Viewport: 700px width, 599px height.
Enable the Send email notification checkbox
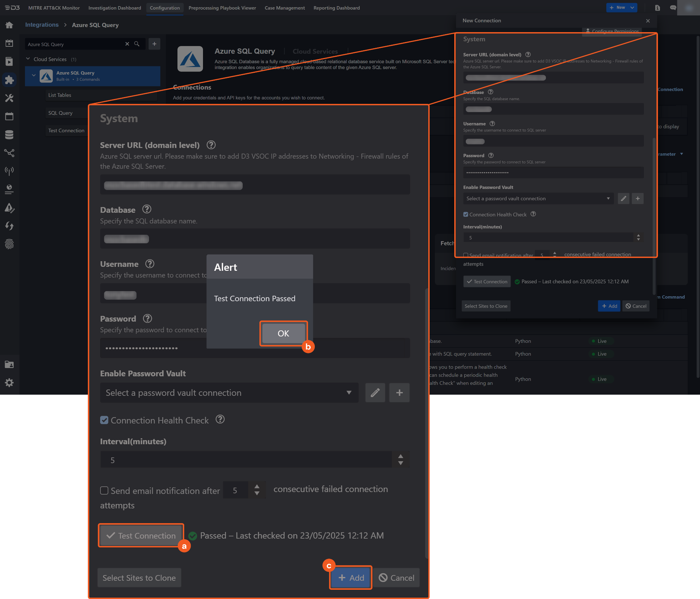[x=104, y=490]
